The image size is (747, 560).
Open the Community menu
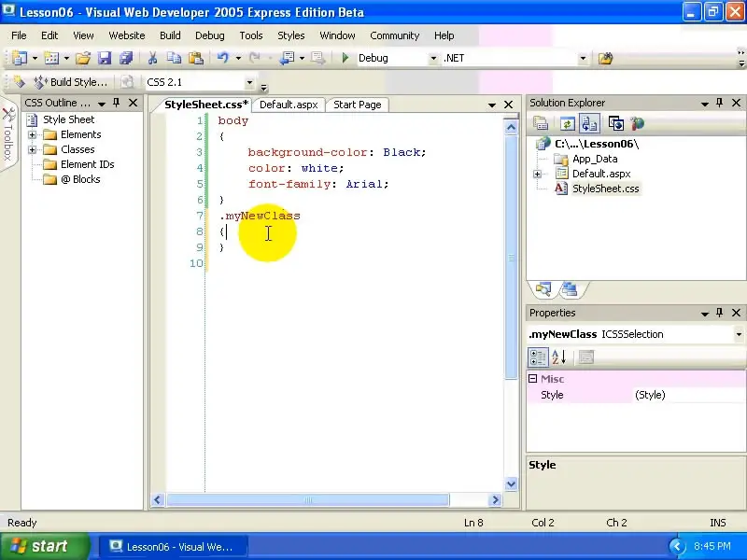tap(394, 35)
